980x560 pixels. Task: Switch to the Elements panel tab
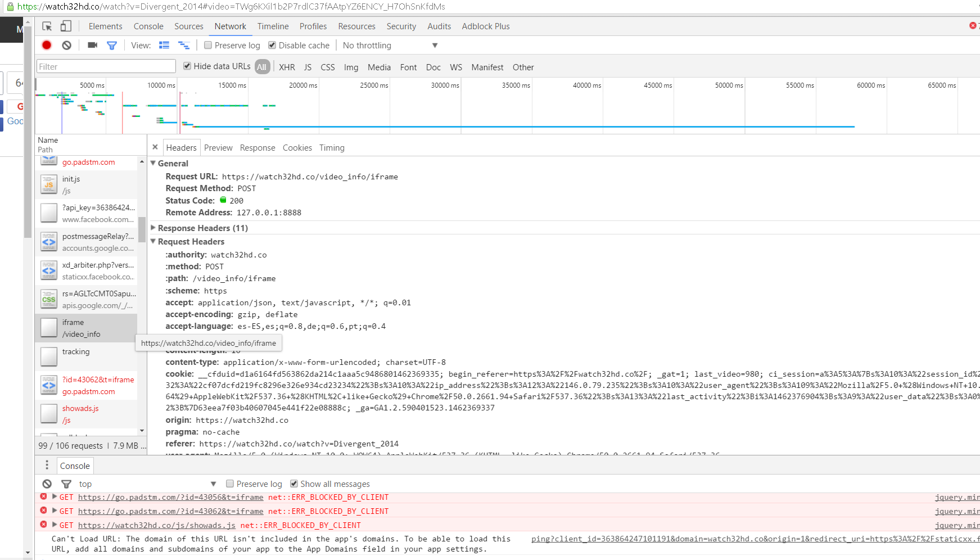[106, 26]
